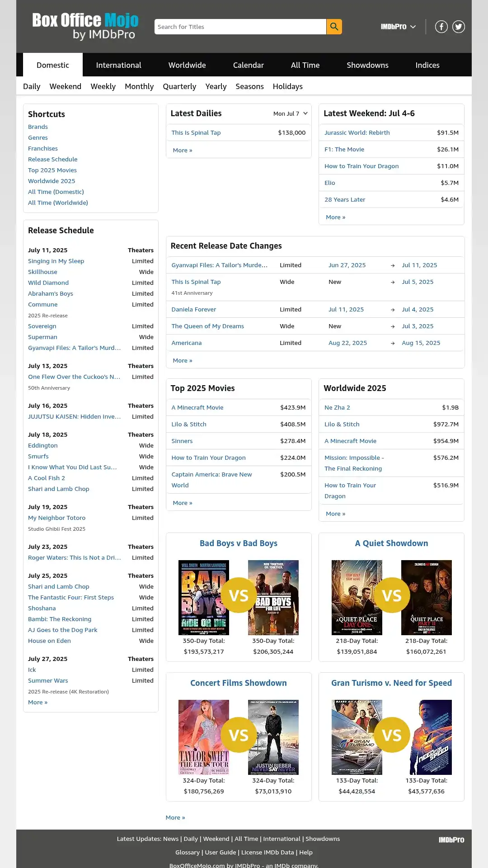Open the Showdowns tab
Screen dimensions: 488x868
pos(368,65)
